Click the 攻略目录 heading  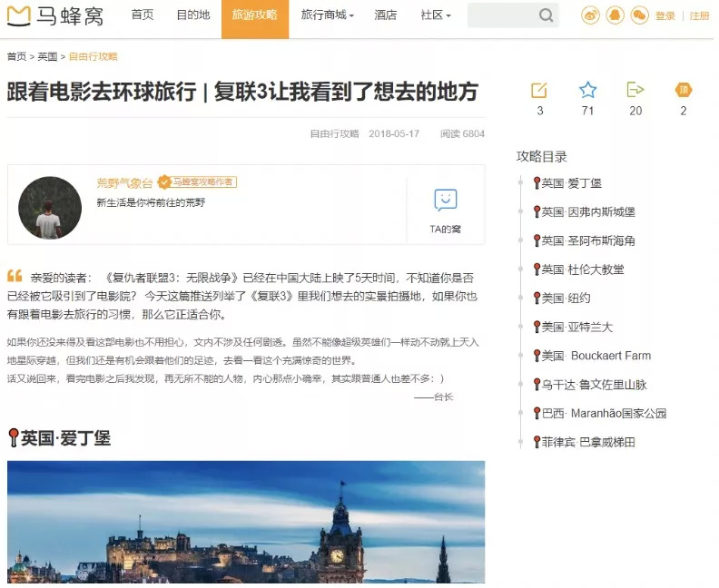542,156
